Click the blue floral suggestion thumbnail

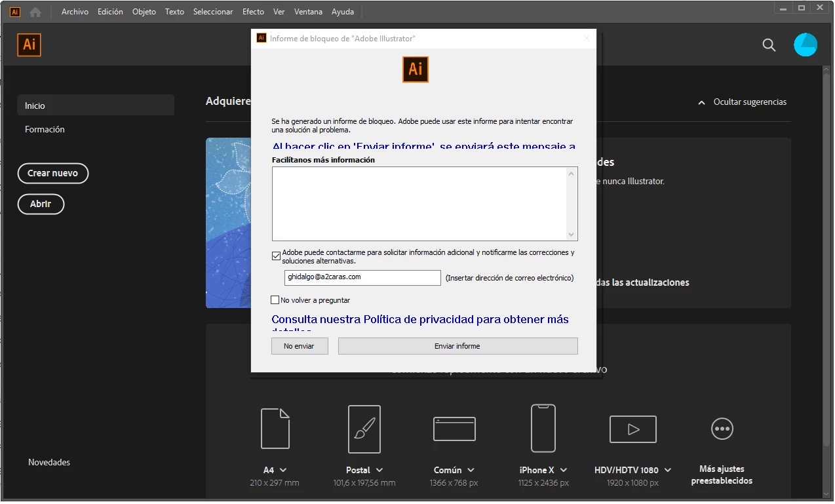click(x=228, y=223)
